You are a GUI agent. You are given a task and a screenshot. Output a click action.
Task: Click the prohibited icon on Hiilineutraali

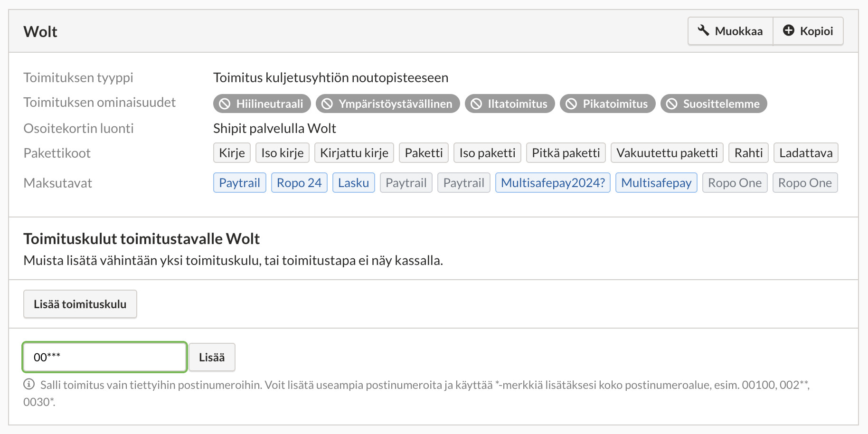point(225,104)
